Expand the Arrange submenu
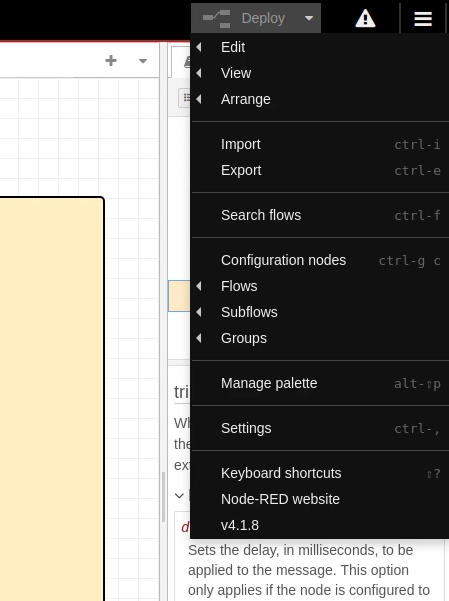This screenshot has height=601, width=449. pos(320,99)
